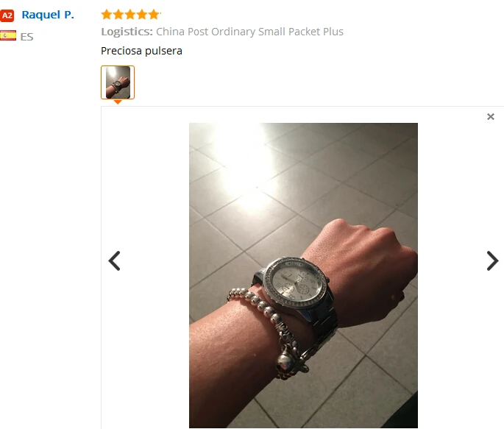504x429 pixels.
Task: Click the A2 buyer level badge
Action: click(x=7, y=15)
